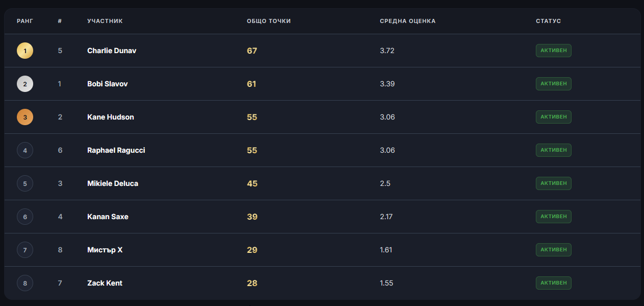Image resolution: width=644 pixels, height=306 pixels.
Task: Click the УЧАСТНИК column header
Action: click(x=105, y=21)
